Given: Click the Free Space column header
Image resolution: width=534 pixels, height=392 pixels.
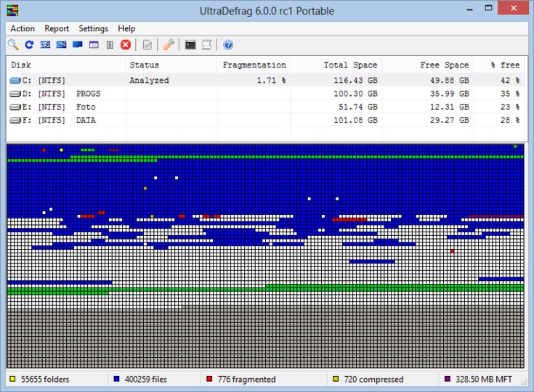Looking at the screenshot, I should point(428,65).
